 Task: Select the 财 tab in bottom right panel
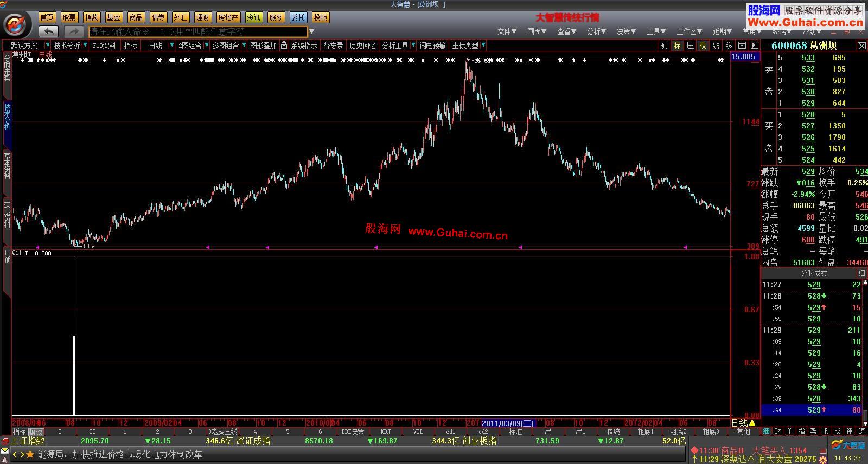click(x=778, y=431)
